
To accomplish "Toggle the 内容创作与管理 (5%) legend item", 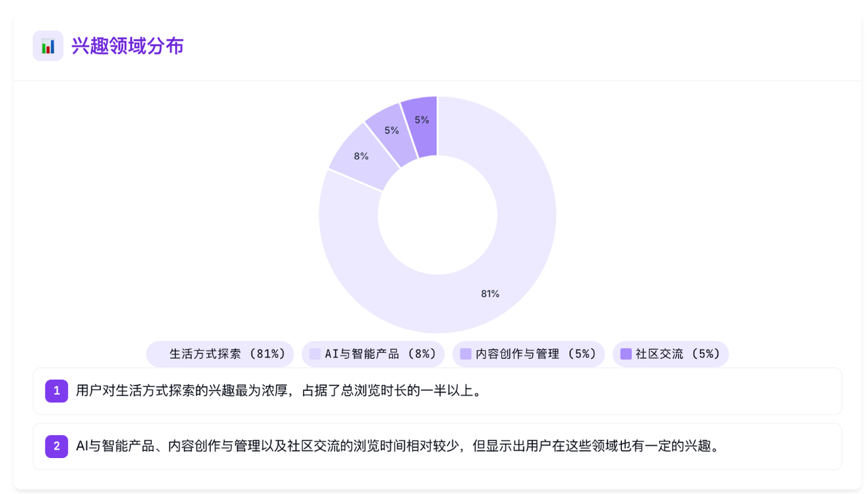I will (x=528, y=354).
